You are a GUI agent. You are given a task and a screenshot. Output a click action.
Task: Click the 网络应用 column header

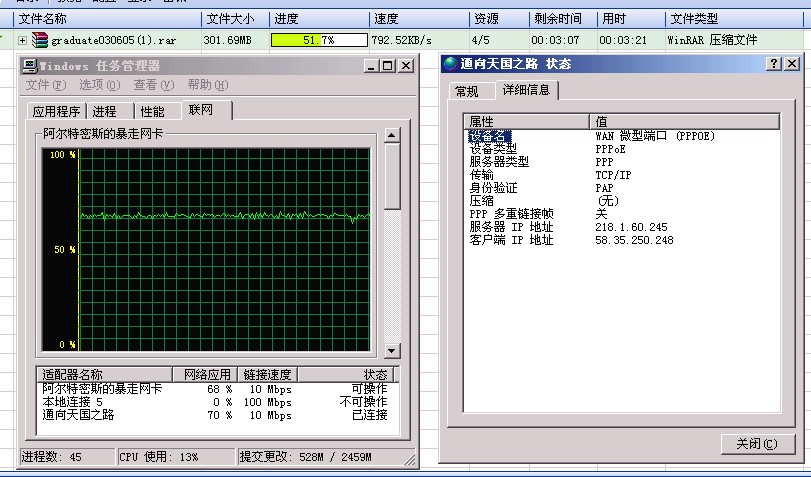coord(205,375)
